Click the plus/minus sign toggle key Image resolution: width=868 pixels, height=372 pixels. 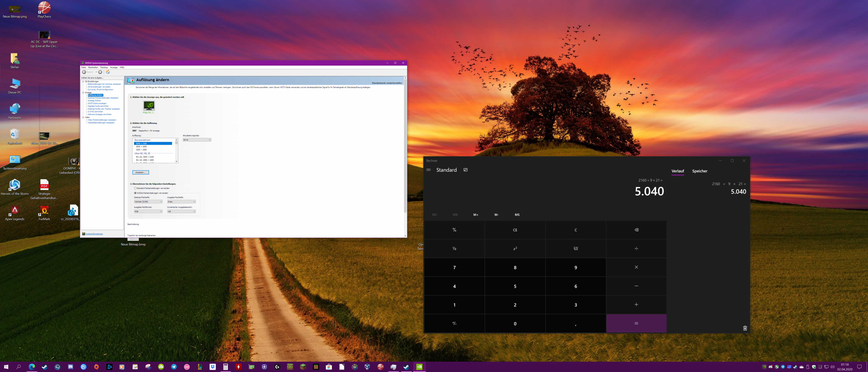454,323
